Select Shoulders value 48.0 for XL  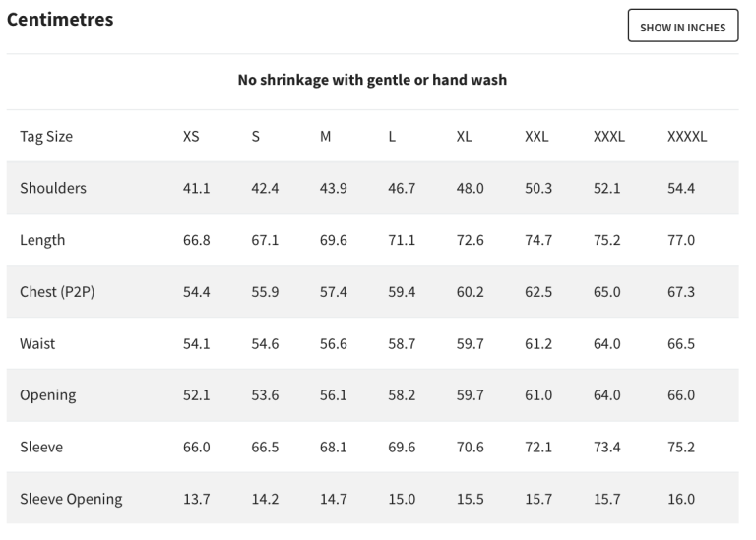click(471, 188)
